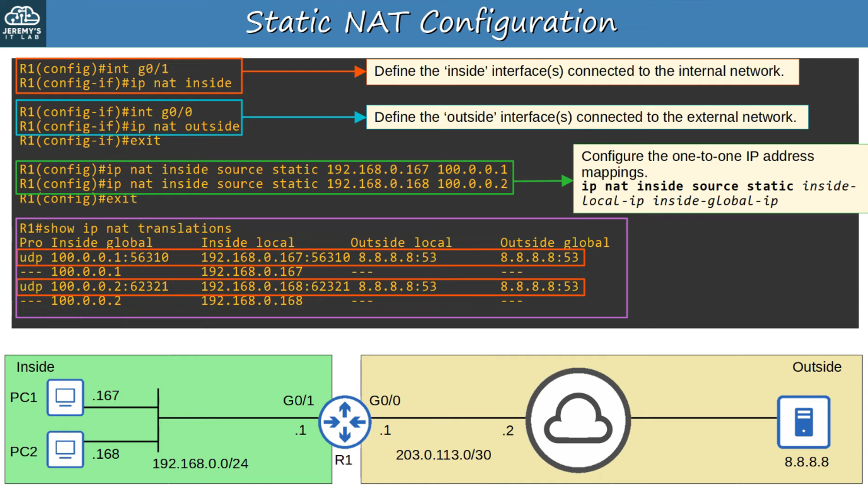Click the static mapping for 192.168.0.167
Image resolution: width=868 pixels, height=490 pixels.
pos(263,170)
